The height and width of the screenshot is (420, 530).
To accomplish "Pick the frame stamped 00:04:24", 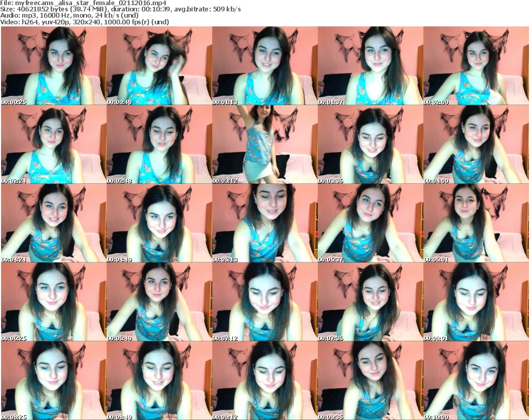I will [x=53, y=224].
